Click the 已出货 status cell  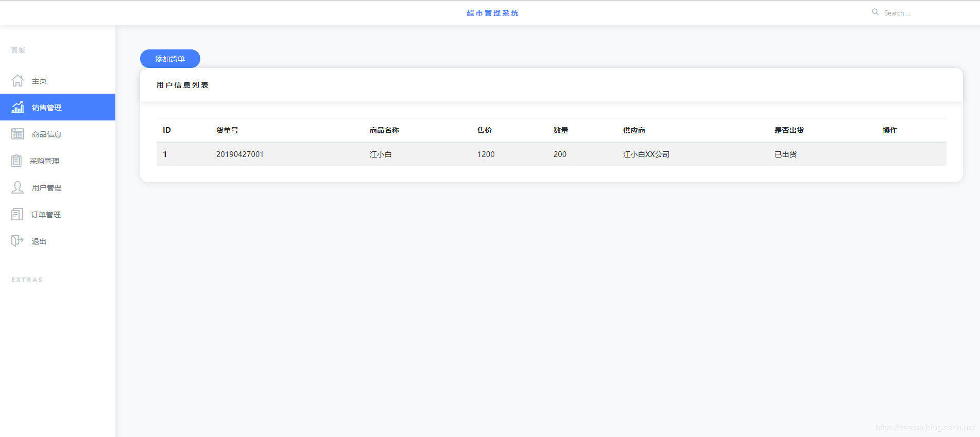click(x=785, y=154)
